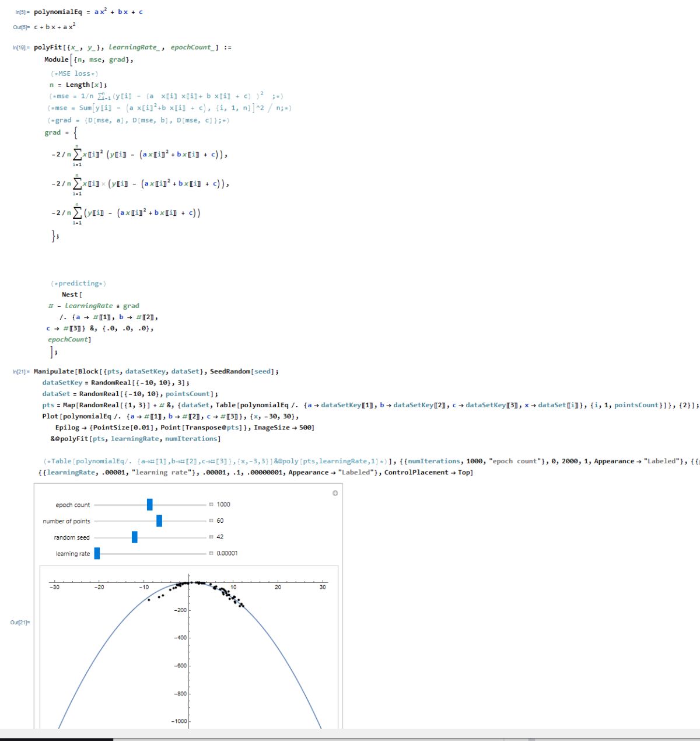700x741 pixels.
Task: Click the Out[5]= cell label
Action: [21, 27]
